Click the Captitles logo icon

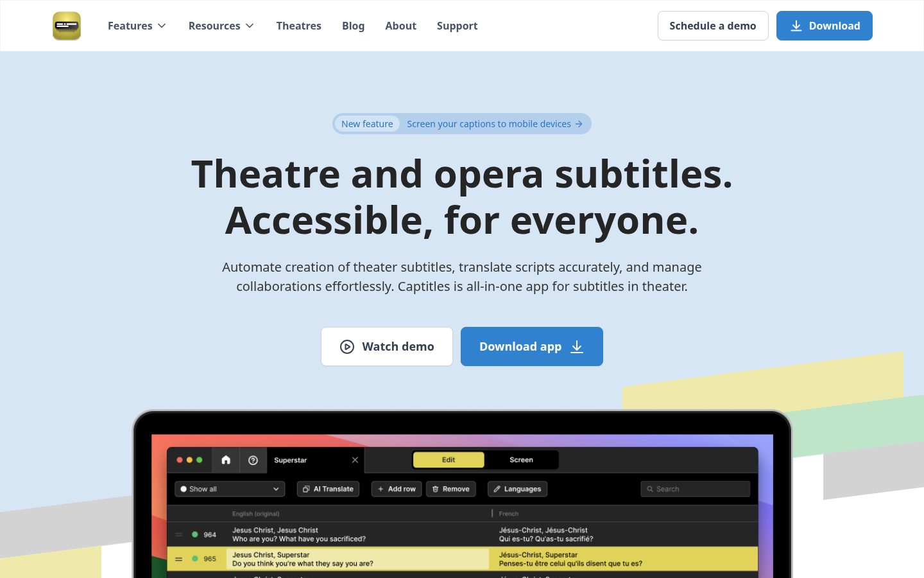point(67,26)
